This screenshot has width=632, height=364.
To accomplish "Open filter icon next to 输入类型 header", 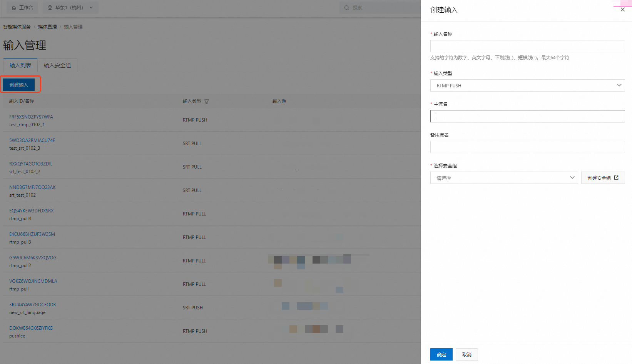I will (x=207, y=101).
